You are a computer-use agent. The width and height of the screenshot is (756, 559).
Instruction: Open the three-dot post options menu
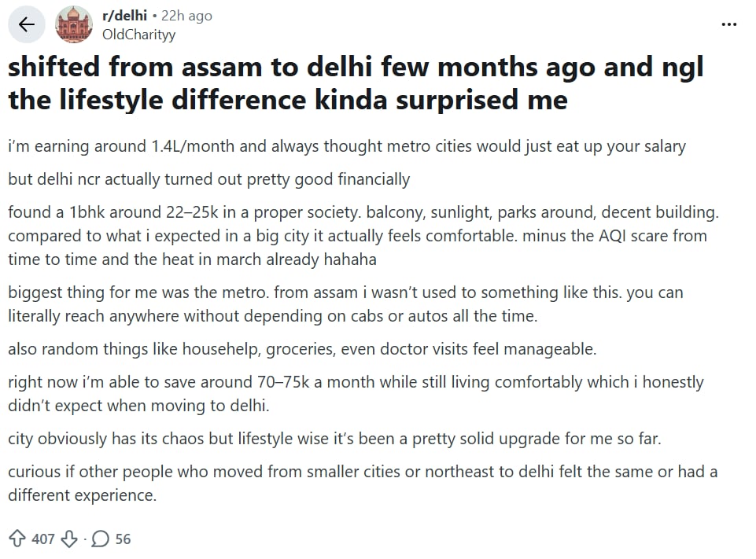tap(729, 24)
